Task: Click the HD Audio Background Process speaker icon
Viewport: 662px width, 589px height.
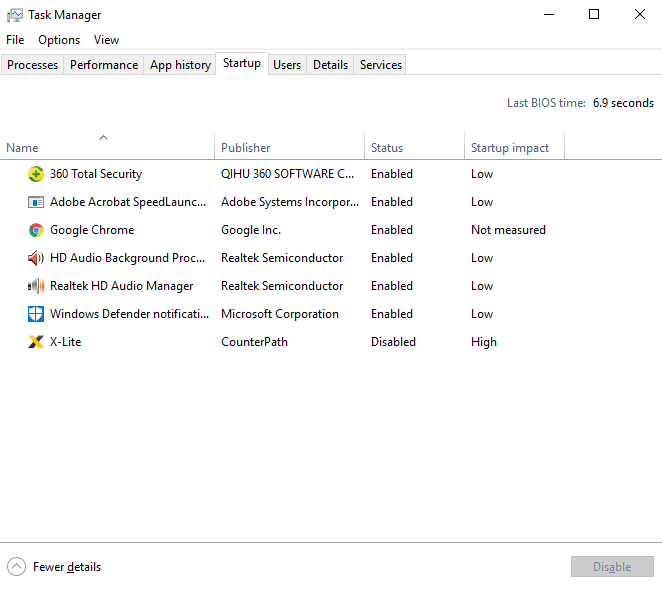Action: pos(36,258)
